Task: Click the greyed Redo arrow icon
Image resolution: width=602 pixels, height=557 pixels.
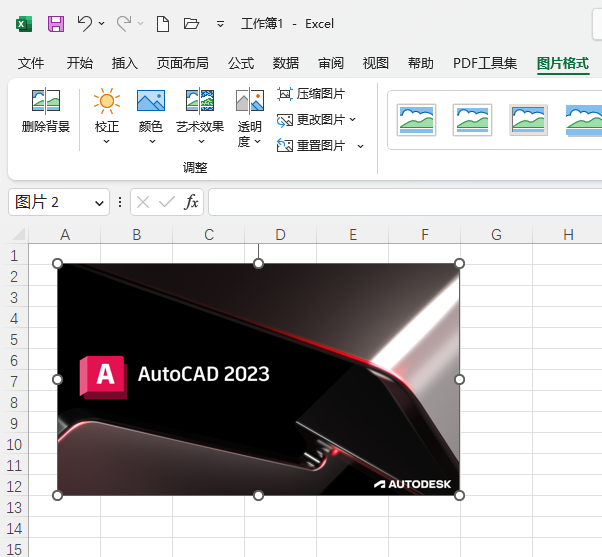Action: click(x=124, y=24)
